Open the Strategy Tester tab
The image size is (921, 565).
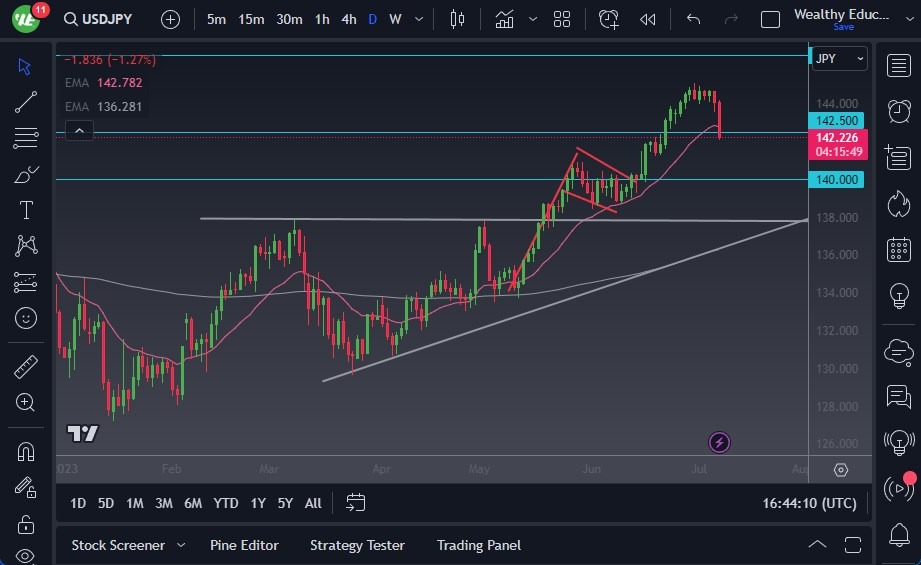(x=357, y=545)
